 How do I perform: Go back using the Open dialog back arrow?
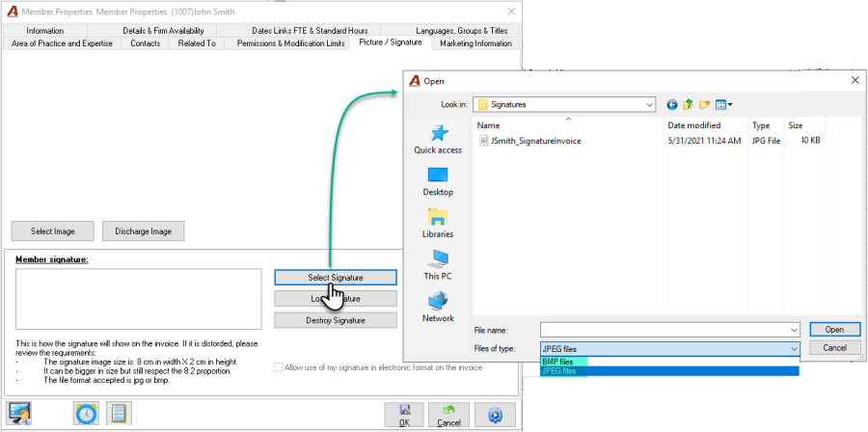(x=672, y=104)
